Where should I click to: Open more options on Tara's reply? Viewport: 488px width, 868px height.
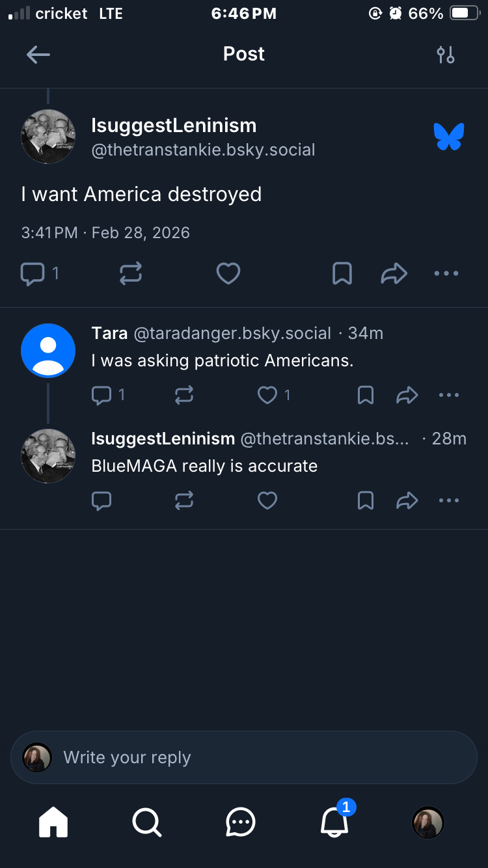pyautogui.click(x=449, y=395)
